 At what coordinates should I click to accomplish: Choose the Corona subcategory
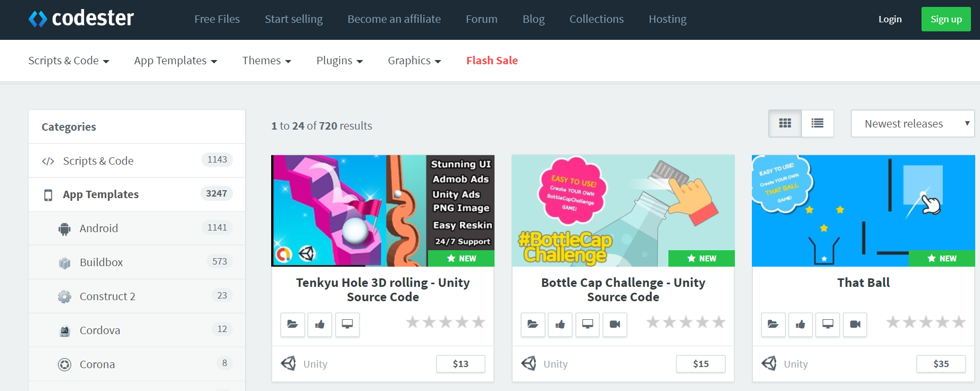click(x=137, y=364)
